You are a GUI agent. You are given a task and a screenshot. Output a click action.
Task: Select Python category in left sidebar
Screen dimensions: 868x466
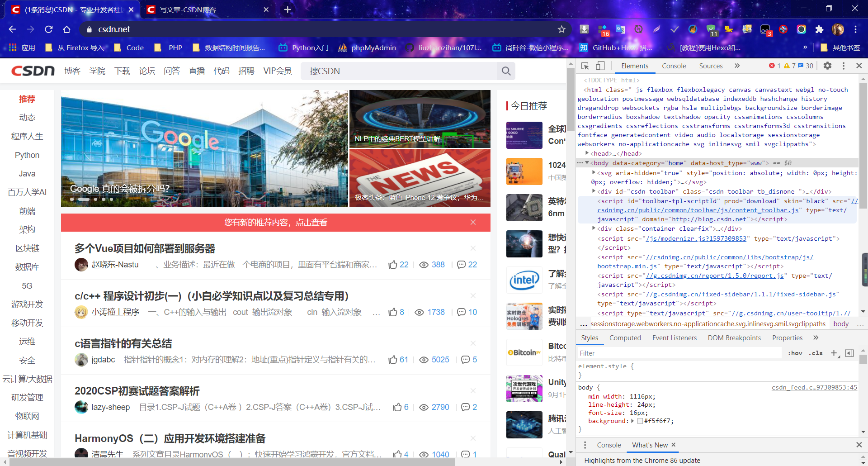[x=27, y=155]
